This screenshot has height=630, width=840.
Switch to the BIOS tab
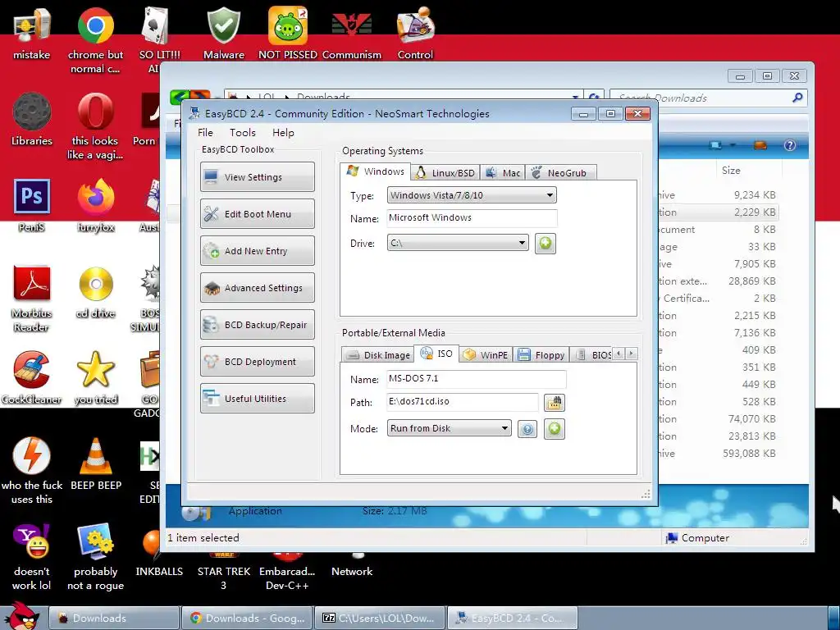pyautogui.click(x=592, y=355)
